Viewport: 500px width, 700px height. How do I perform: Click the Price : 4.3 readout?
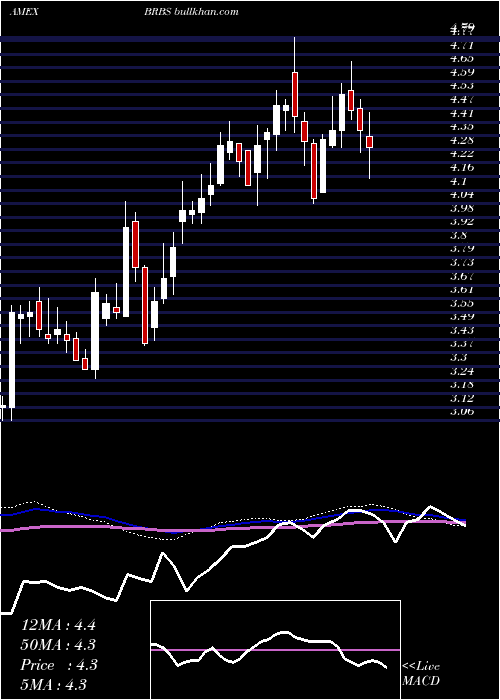(58, 665)
